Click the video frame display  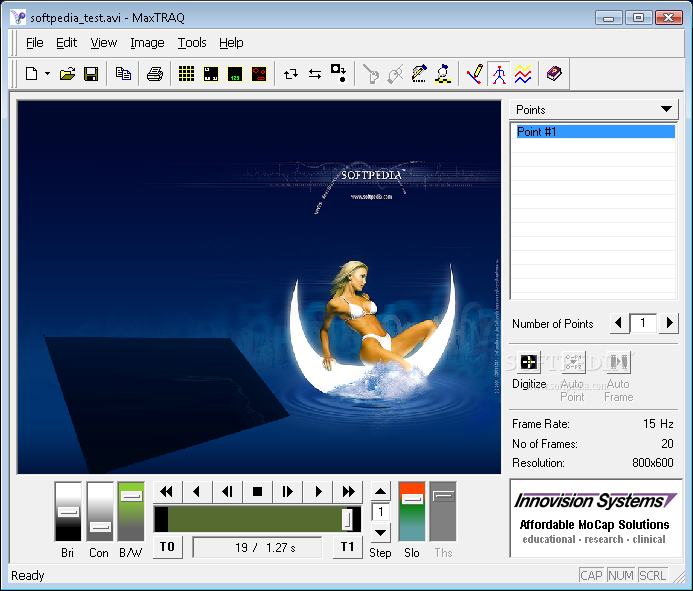(x=259, y=287)
